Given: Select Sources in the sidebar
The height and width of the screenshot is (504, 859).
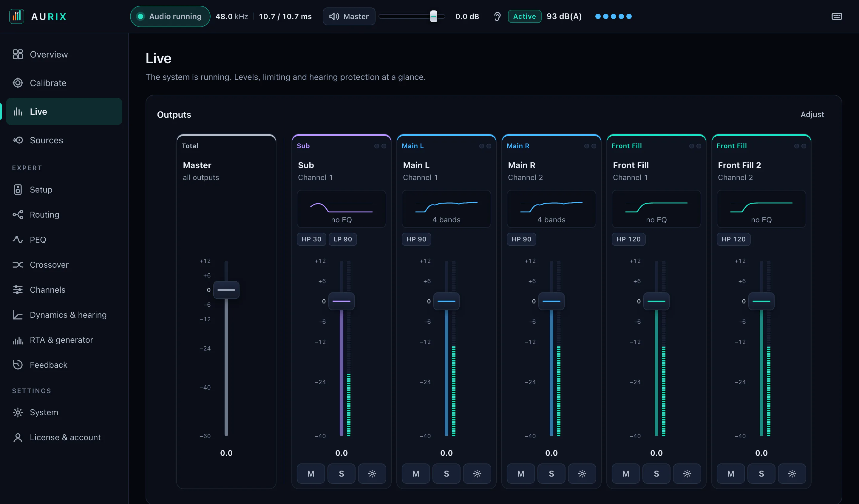Looking at the screenshot, I should tap(64, 140).
